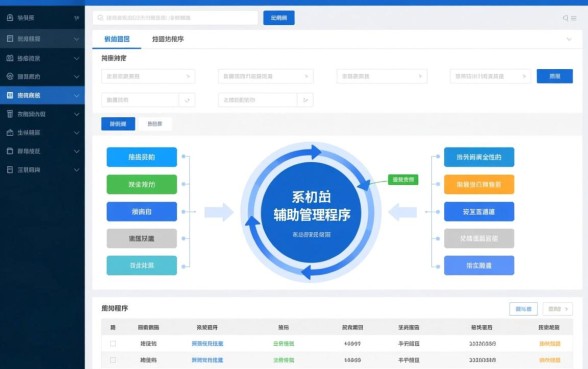Click the calendar-box sidebar icon below the house icon
This screenshot has width=588, height=369.
[10, 151]
